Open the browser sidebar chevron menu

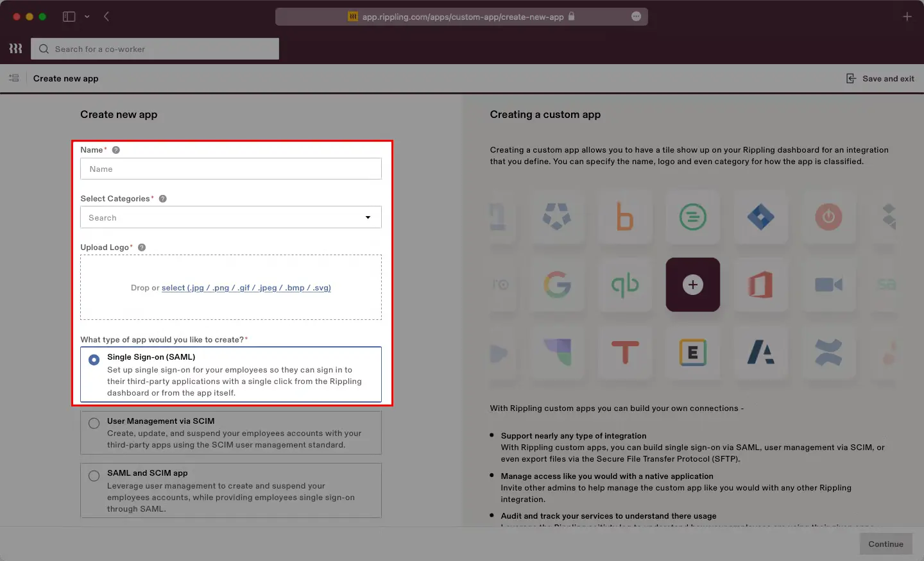tap(87, 17)
